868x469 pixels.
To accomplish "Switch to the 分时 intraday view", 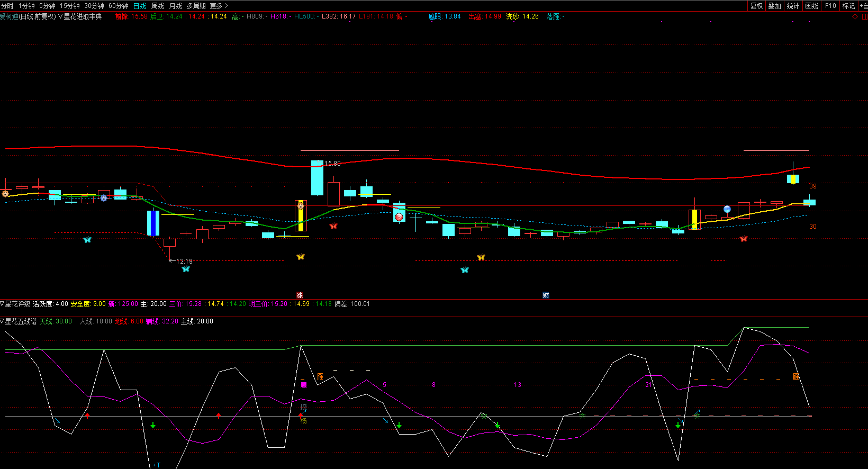I will [7, 6].
